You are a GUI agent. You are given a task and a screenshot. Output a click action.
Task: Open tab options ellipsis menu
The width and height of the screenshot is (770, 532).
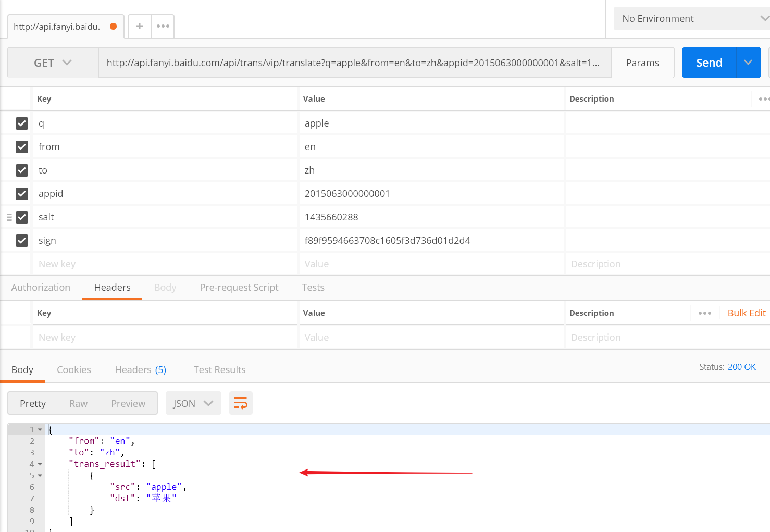[x=163, y=26]
